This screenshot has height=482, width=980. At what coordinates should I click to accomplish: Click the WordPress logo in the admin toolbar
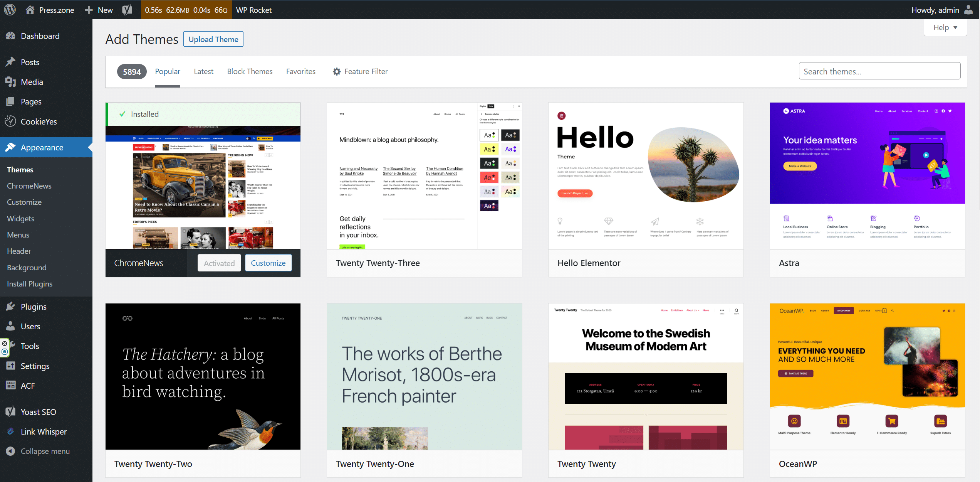[x=9, y=10]
